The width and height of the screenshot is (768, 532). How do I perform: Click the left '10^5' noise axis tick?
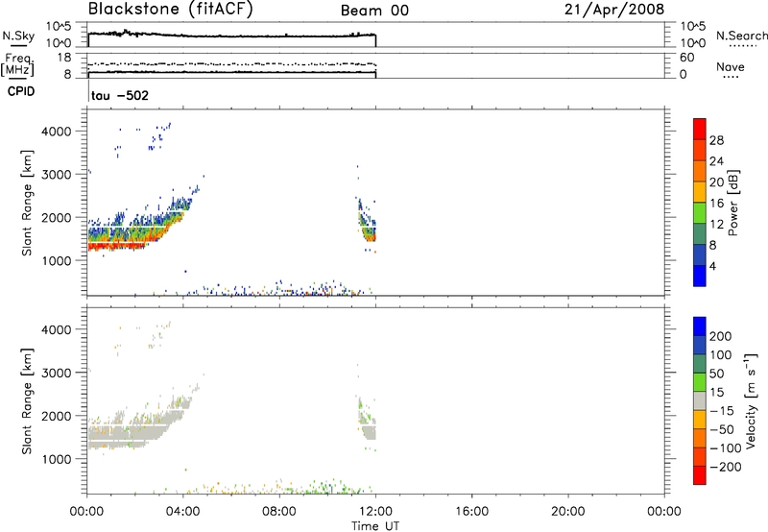(x=59, y=26)
